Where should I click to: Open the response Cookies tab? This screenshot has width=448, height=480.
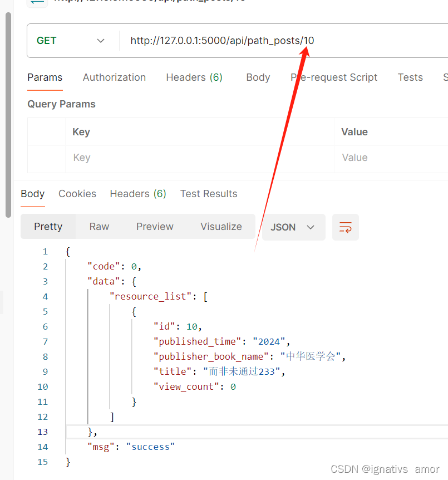point(77,194)
